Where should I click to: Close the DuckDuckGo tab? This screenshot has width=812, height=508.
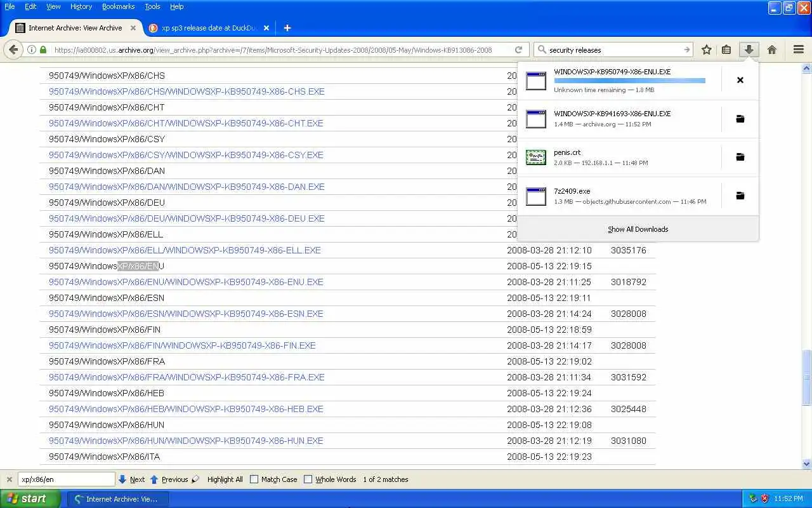click(x=266, y=28)
